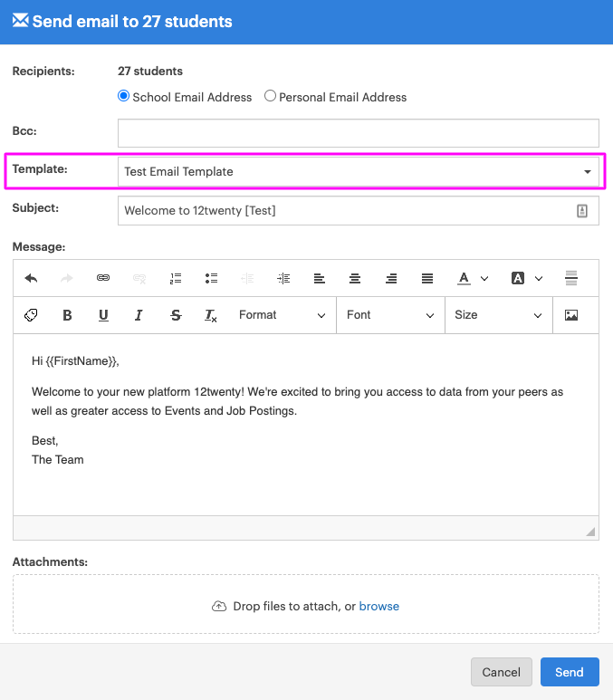Align text right
This screenshot has width=613, height=700.
[x=391, y=279]
